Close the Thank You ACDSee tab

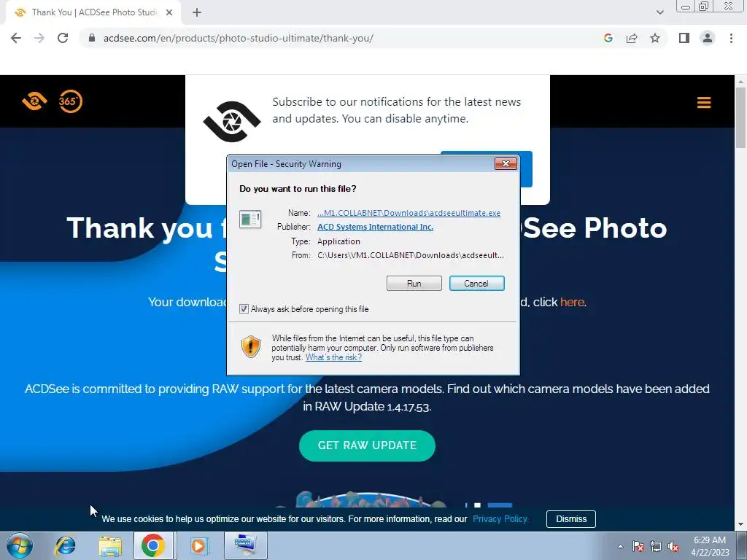(x=169, y=13)
